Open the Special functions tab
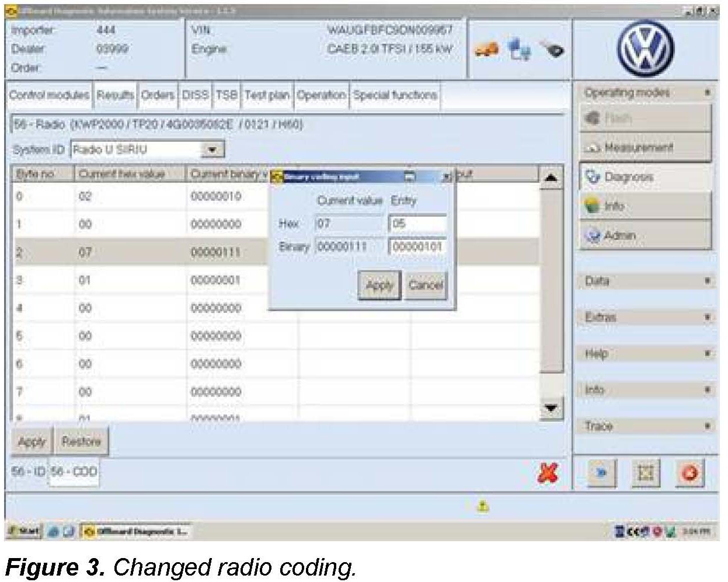The image size is (728, 582). [395, 95]
